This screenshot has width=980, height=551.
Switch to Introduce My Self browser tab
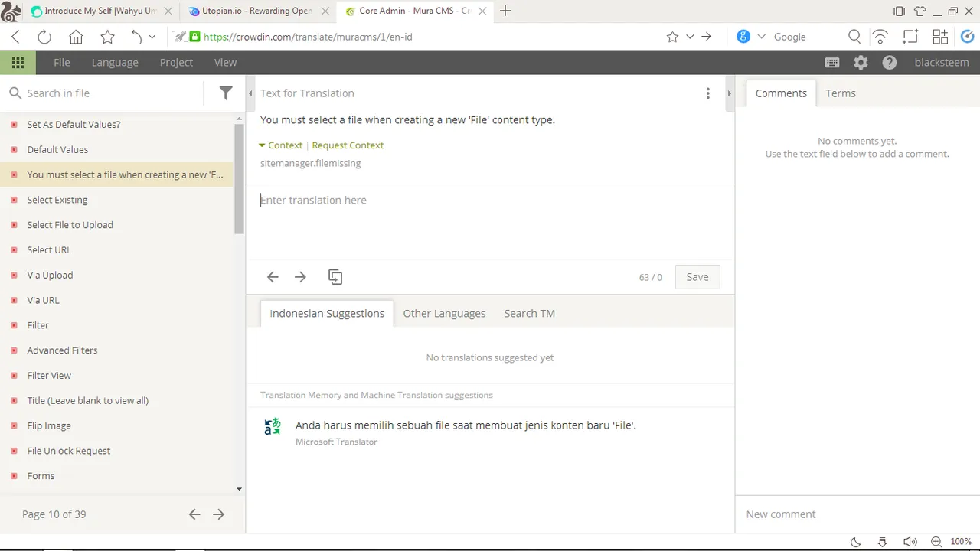100,11
